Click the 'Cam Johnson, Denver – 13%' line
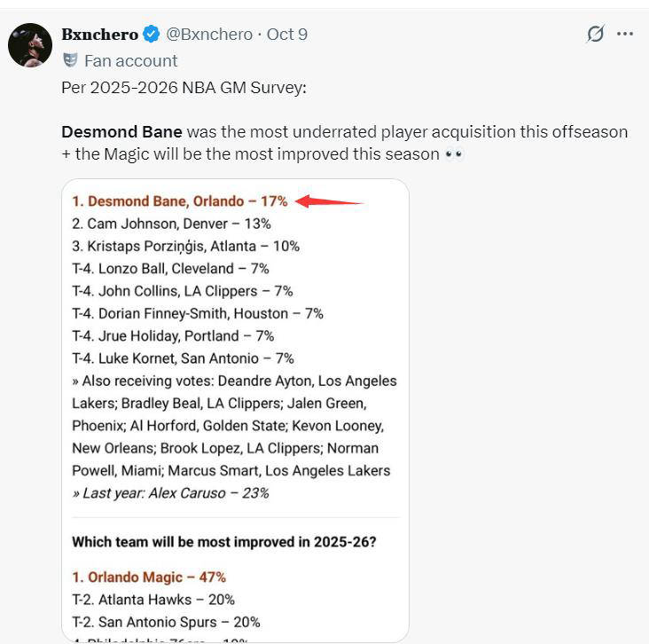 [x=172, y=224]
